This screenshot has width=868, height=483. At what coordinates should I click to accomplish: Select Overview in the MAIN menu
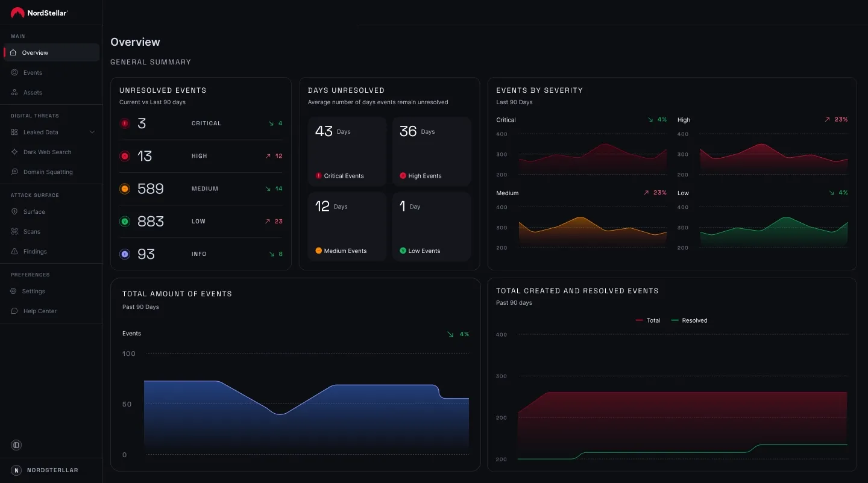(36, 52)
